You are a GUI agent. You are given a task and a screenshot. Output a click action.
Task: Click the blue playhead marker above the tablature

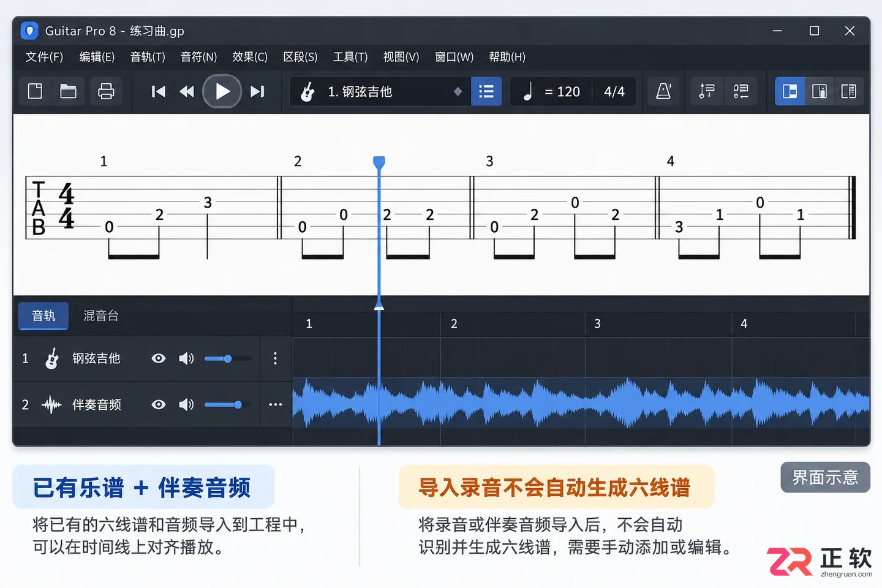pyautogui.click(x=379, y=162)
